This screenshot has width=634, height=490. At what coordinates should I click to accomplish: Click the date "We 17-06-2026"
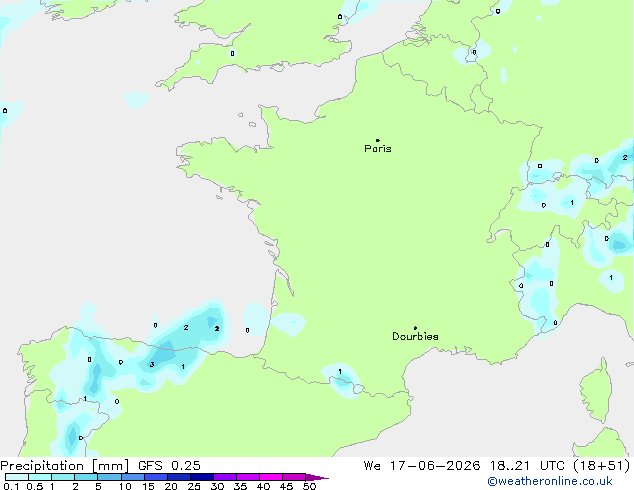point(422,466)
